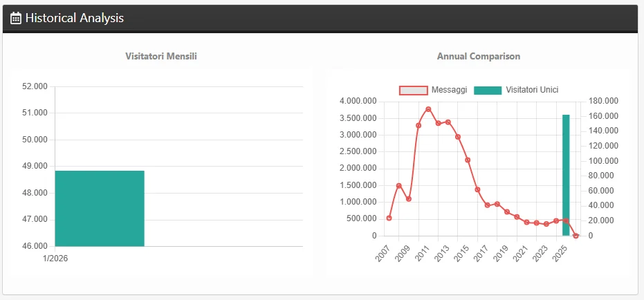
Task: Select the final 2026 point at zero
Action: click(x=576, y=236)
